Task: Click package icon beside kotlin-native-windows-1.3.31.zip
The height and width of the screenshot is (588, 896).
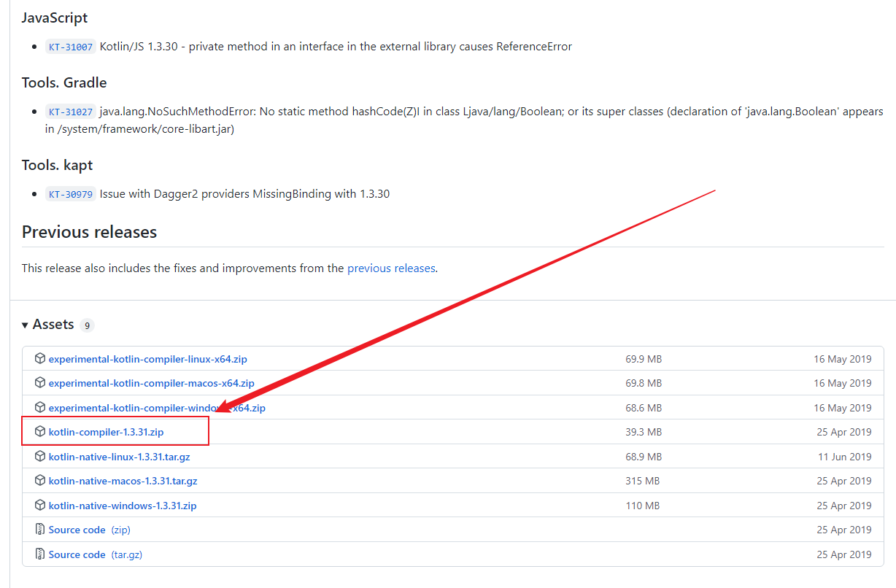Action: click(40, 506)
